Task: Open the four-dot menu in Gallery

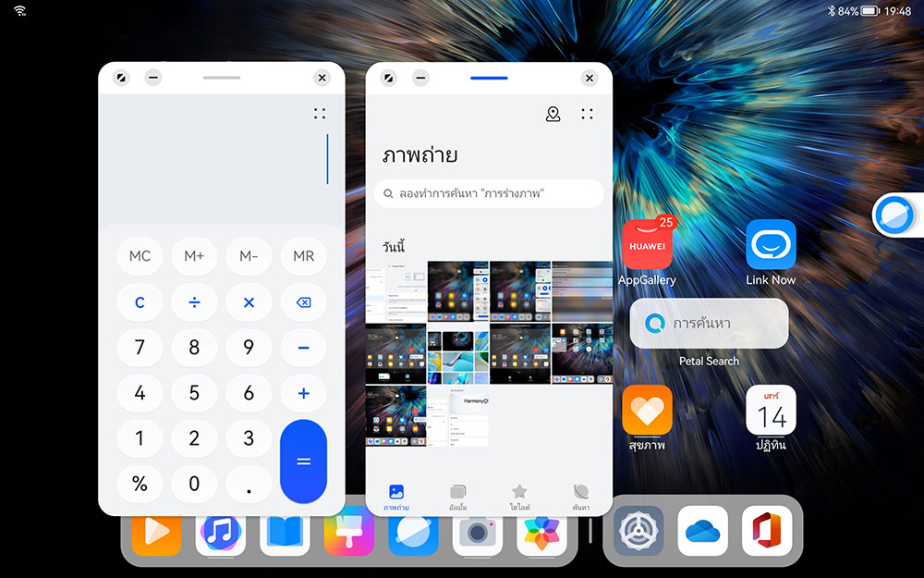Action: [x=587, y=114]
